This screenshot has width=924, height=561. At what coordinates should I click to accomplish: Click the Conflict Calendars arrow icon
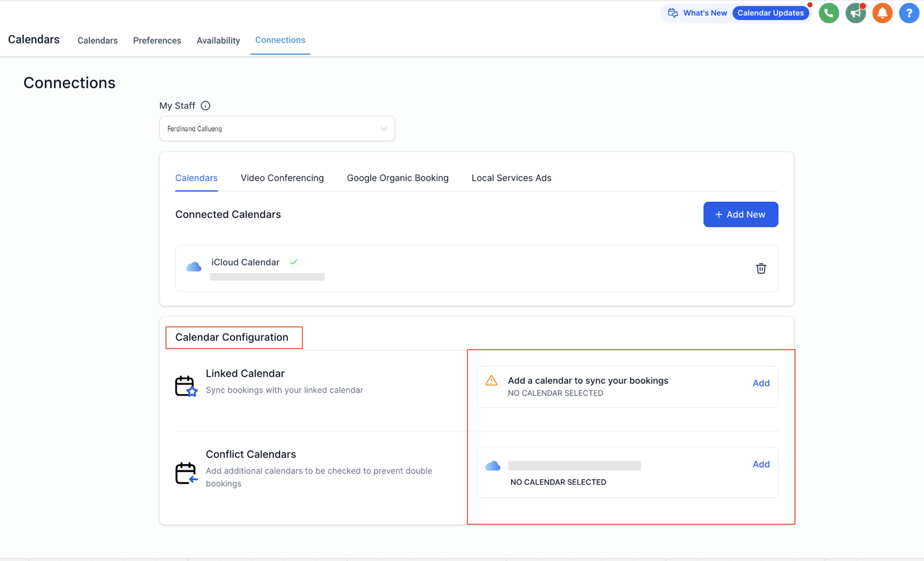click(186, 473)
